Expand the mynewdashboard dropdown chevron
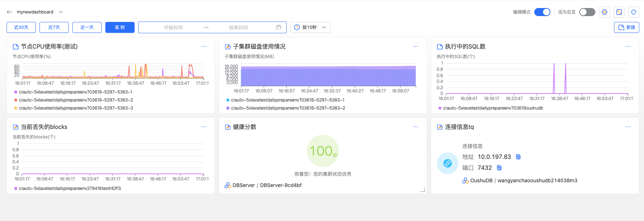 tap(61, 12)
